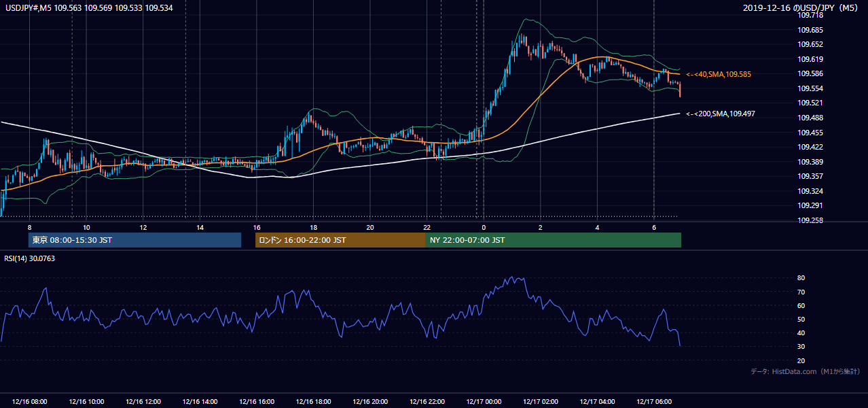
Task: Click hour label 20 under price chart
Action: pos(370,227)
